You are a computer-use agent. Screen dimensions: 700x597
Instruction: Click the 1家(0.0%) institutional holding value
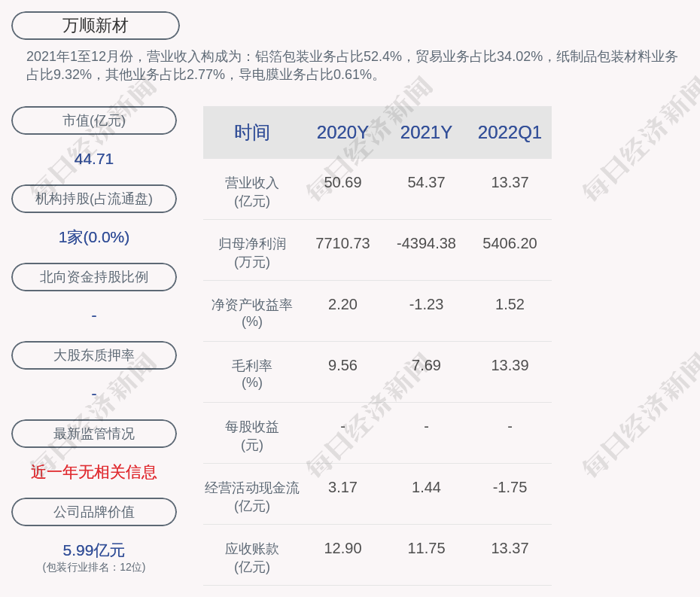click(x=94, y=237)
